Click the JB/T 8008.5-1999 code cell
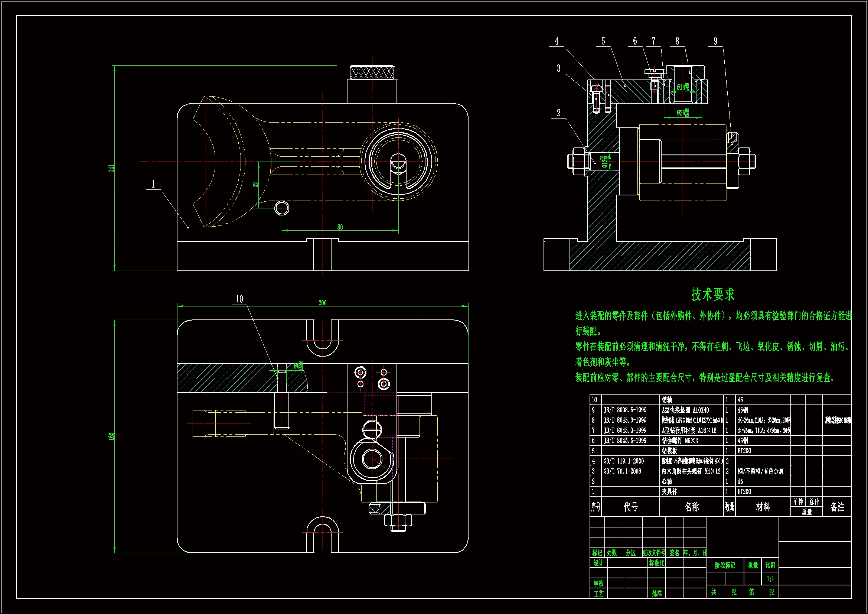The image size is (868, 614). 625,410
